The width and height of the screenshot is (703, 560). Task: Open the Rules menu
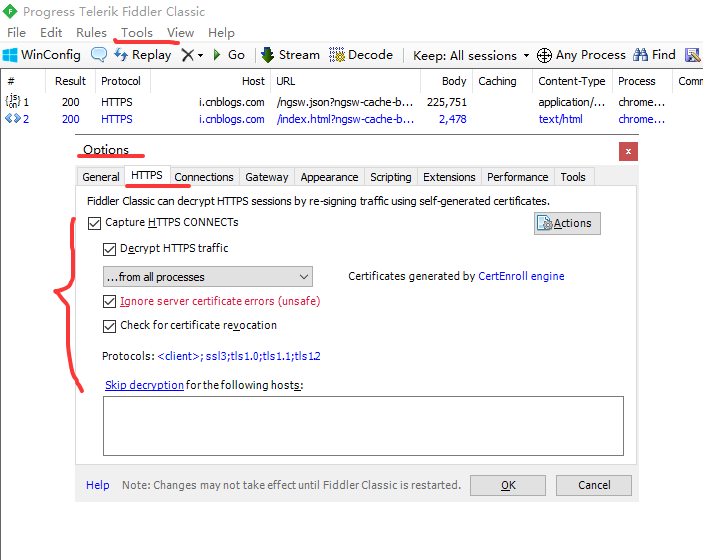coord(91,33)
